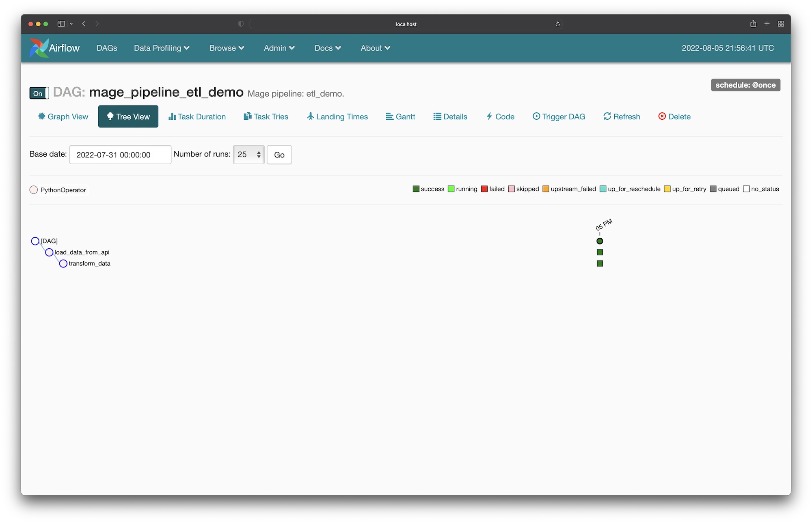The image size is (812, 523).
Task: Click the transform_data tree node circle
Action: (63, 264)
